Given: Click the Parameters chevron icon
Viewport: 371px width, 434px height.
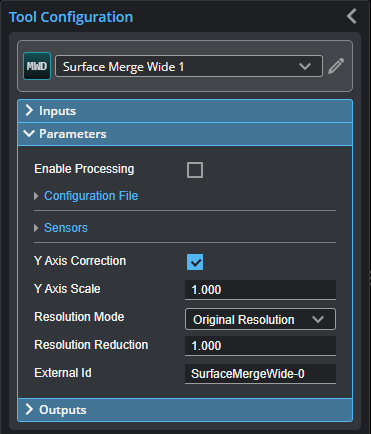Looking at the screenshot, I should (x=29, y=134).
